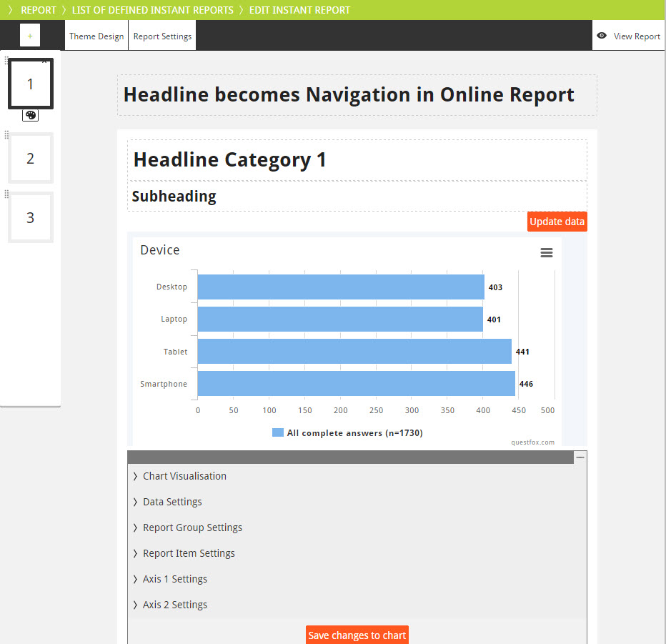The image size is (666, 644).
Task: Click the green plus add-page icon
Action: pos(30,36)
